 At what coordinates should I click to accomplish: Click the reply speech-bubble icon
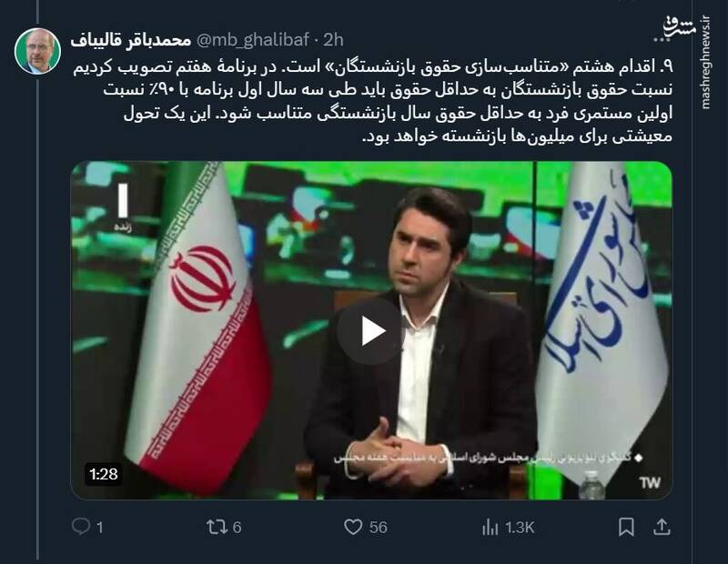pyautogui.click(x=81, y=527)
